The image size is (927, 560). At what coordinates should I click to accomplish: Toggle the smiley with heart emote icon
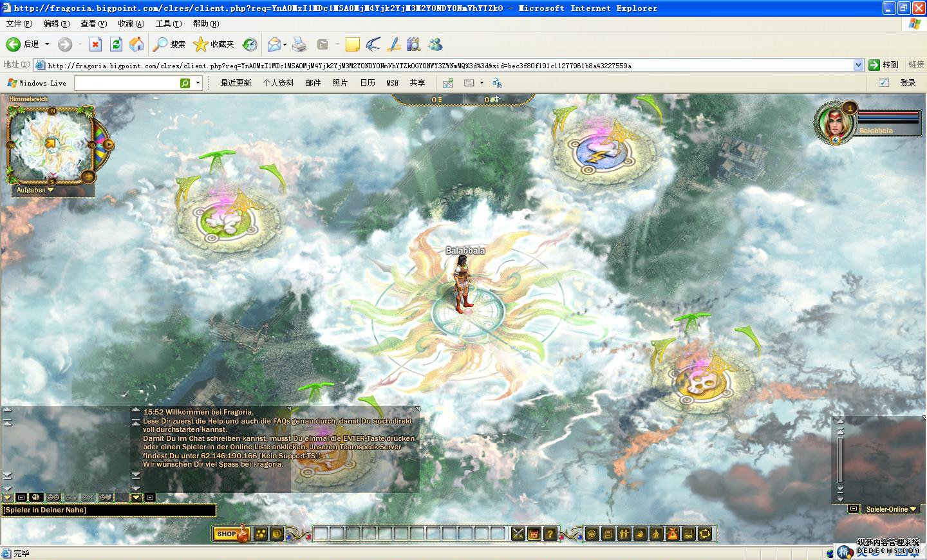tap(106, 498)
